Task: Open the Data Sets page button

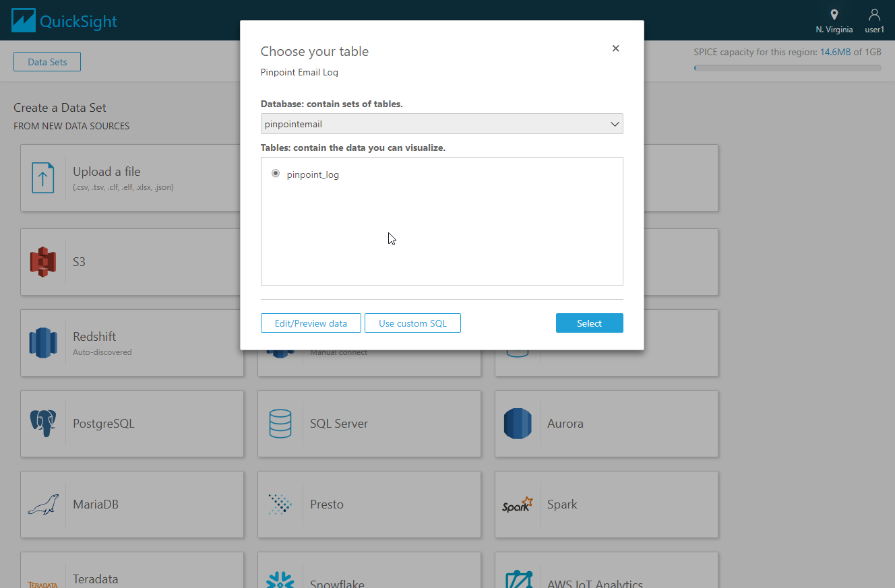Action: coord(47,62)
